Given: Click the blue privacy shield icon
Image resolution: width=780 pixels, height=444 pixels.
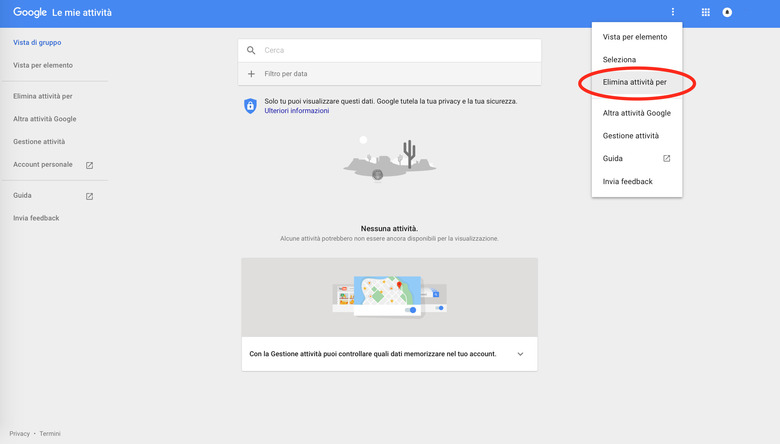Looking at the screenshot, I should tap(250, 106).
